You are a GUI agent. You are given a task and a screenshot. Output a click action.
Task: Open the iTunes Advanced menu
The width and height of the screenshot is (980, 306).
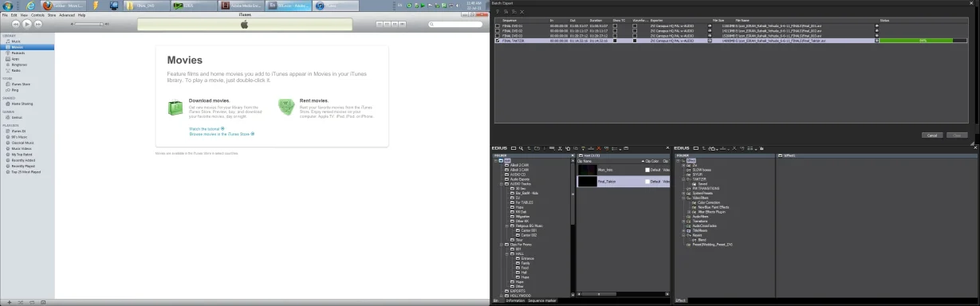click(x=66, y=15)
